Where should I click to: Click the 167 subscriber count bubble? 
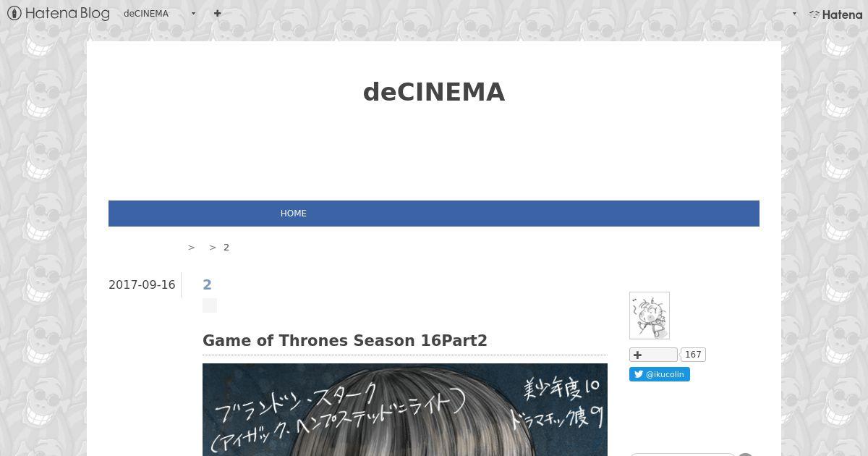[x=693, y=355]
